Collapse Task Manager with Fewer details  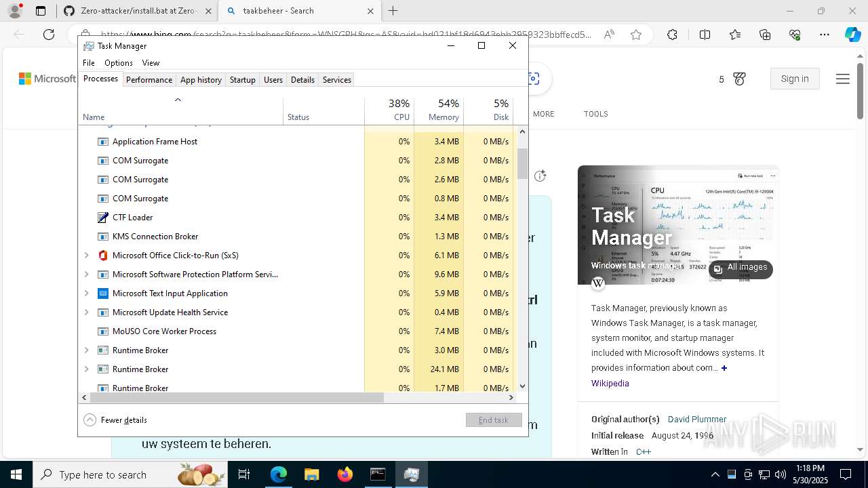coord(115,420)
